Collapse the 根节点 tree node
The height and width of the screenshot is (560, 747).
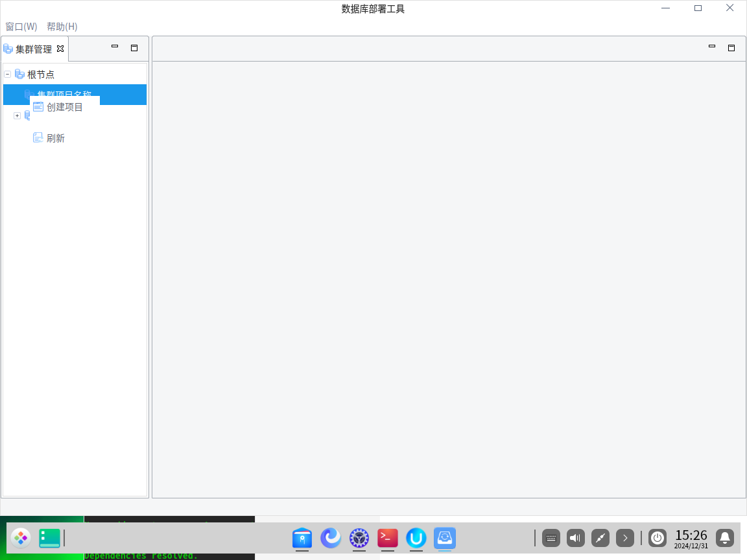tap(8, 75)
